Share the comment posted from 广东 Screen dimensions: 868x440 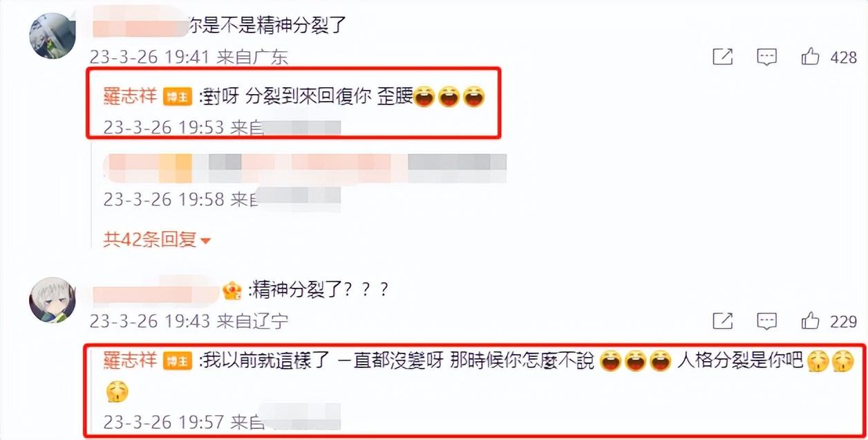722,57
